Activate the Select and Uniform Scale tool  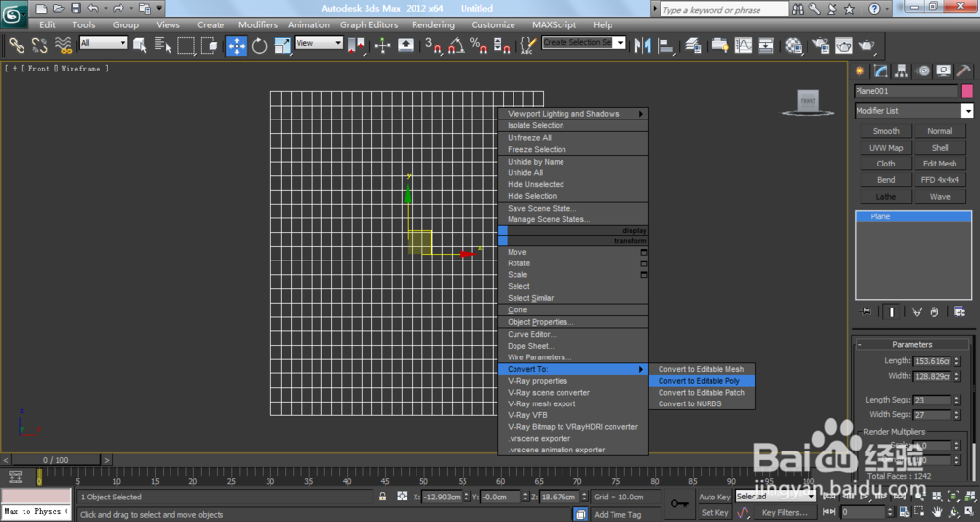[282, 46]
